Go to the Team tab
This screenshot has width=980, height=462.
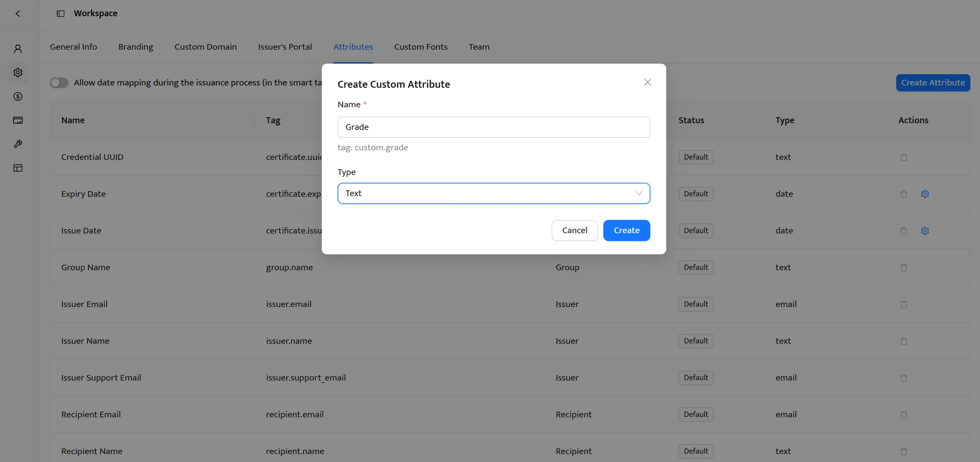point(479,47)
